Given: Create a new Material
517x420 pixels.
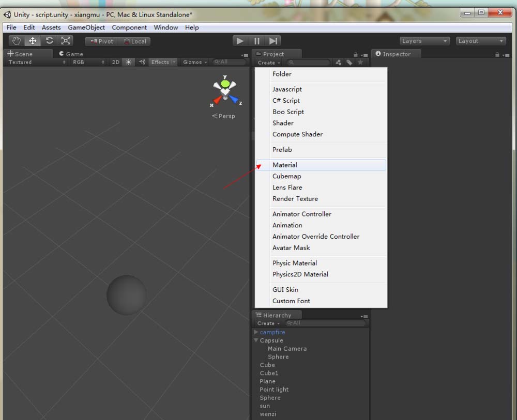Looking at the screenshot, I should click(321, 165).
